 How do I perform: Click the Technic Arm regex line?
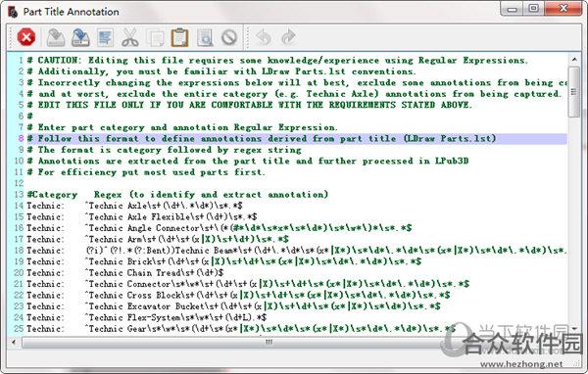pyautogui.click(x=187, y=239)
